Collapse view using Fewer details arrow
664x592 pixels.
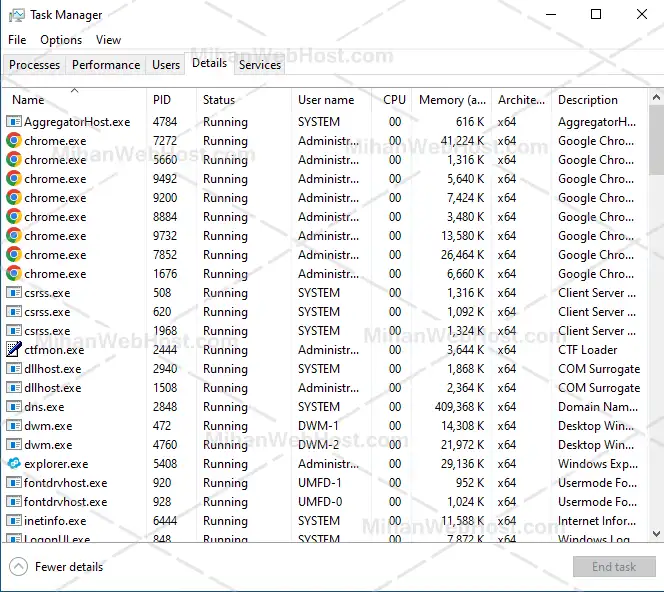[18, 567]
